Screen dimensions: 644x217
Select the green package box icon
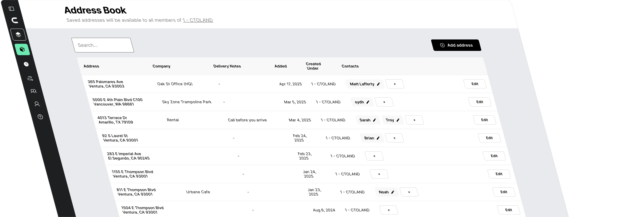(22, 49)
